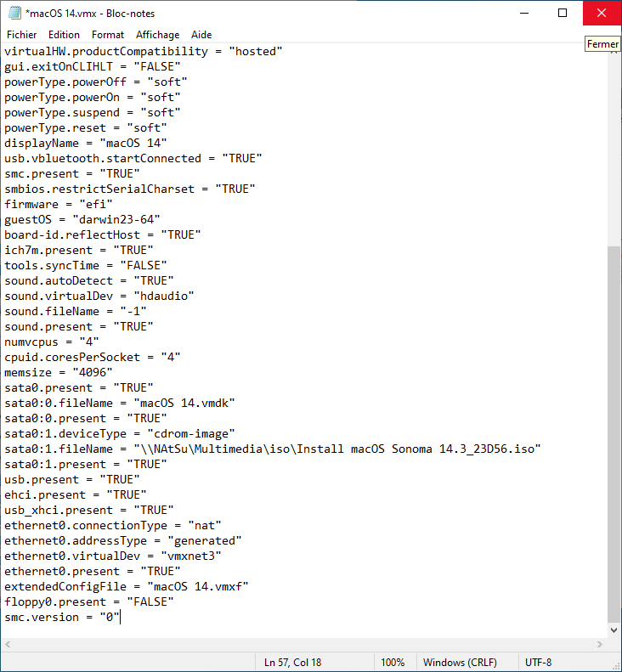Viewport: 622px width, 672px height.
Task: Click the horizontal scrollbar right arrow
Action: coord(600,644)
